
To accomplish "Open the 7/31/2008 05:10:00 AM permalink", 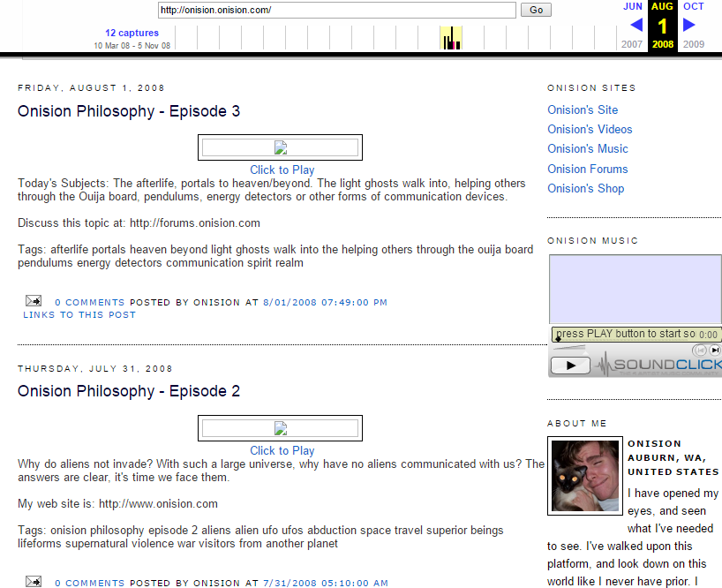I will 326,583.
